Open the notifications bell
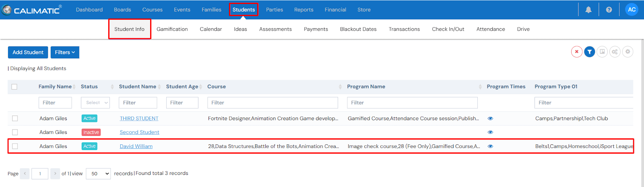Image resolution: width=644 pixels, height=187 pixels. pos(588,10)
